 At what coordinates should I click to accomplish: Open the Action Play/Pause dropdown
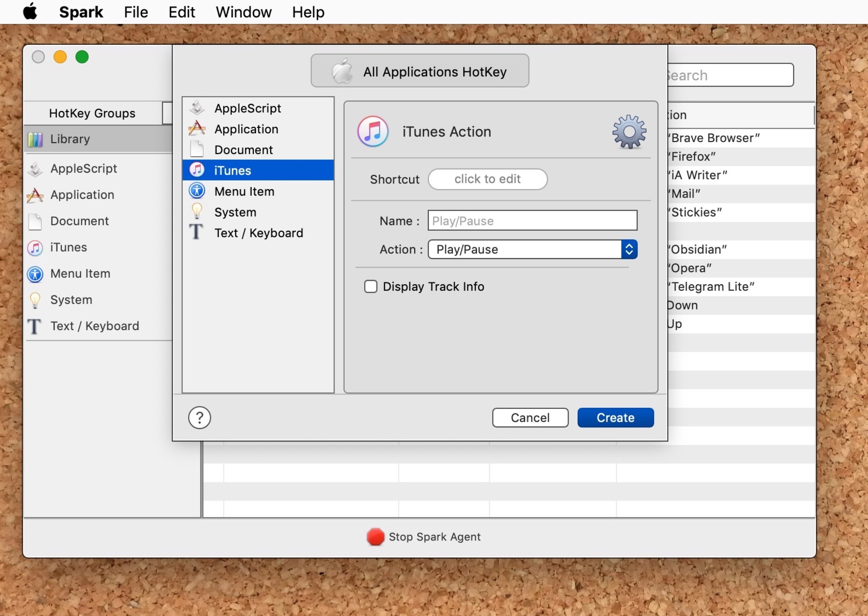pos(532,249)
